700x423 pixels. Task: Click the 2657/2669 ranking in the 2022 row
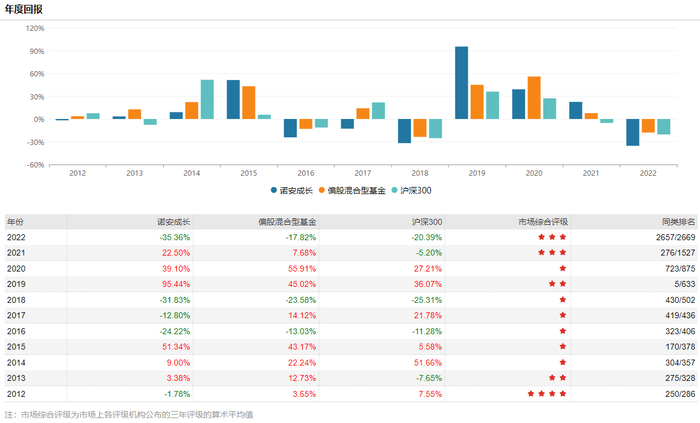pyautogui.click(x=663, y=237)
